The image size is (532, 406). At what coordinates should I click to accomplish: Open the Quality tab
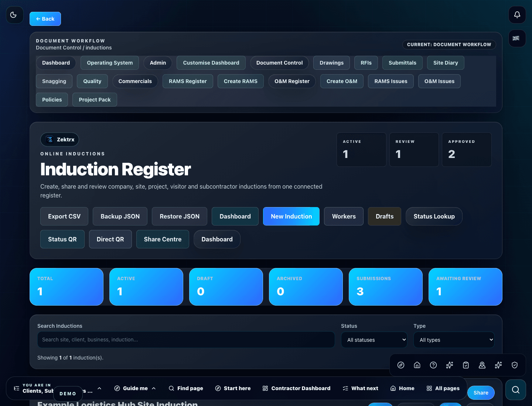[x=92, y=81]
